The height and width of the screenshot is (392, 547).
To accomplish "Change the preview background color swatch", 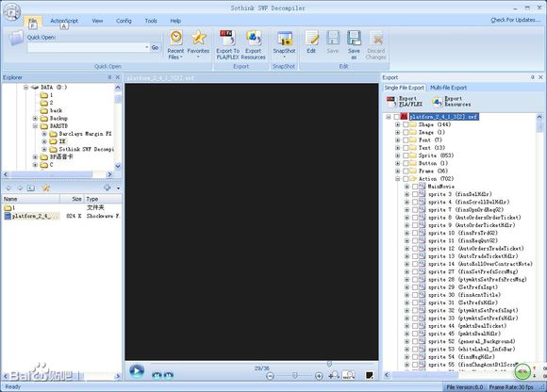I will 369,375.
